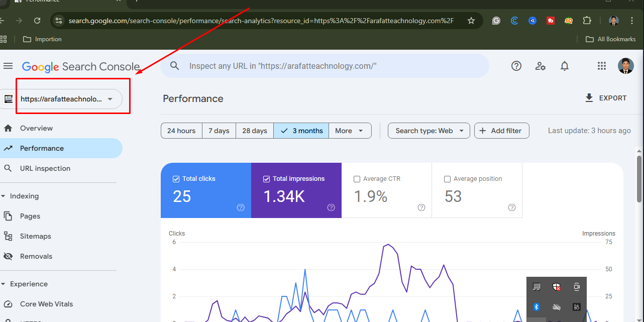Click the Google account avatar in Search Console
The image size is (644, 322).
625,66
